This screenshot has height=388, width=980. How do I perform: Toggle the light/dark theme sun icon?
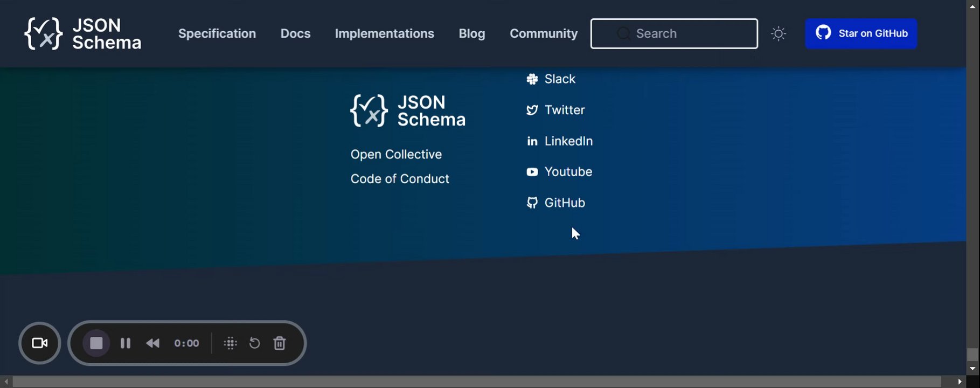pos(779,34)
